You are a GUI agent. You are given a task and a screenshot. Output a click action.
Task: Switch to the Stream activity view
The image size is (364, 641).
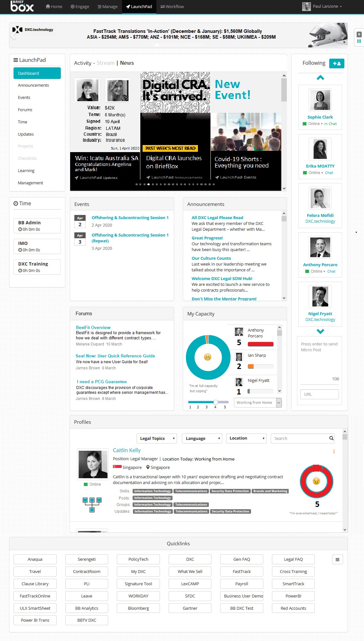point(106,63)
